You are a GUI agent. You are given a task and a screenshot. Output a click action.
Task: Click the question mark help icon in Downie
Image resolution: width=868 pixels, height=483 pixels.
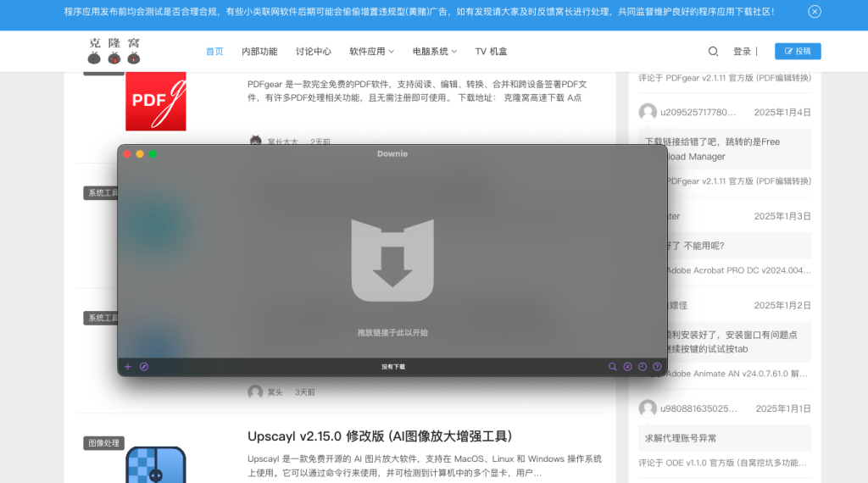pyautogui.click(x=657, y=367)
